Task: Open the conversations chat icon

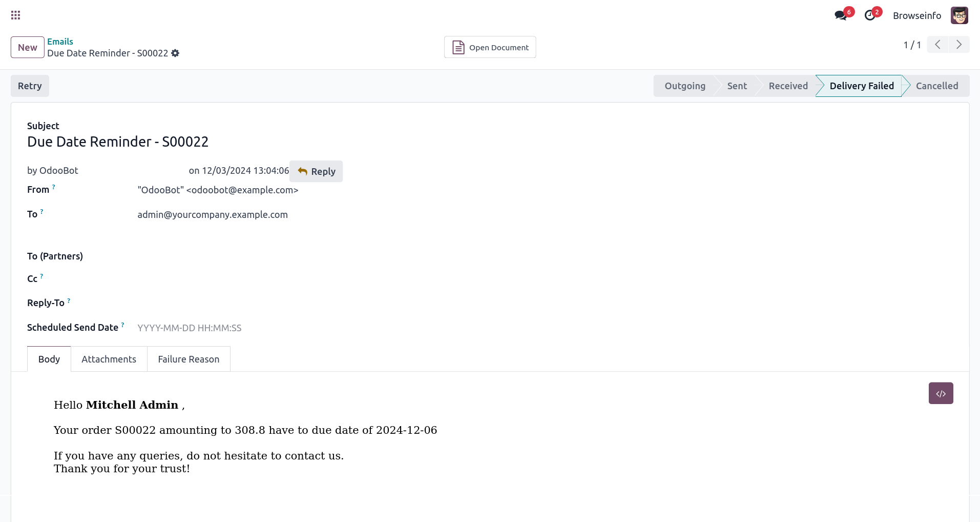Action: [x=841, y=15]
